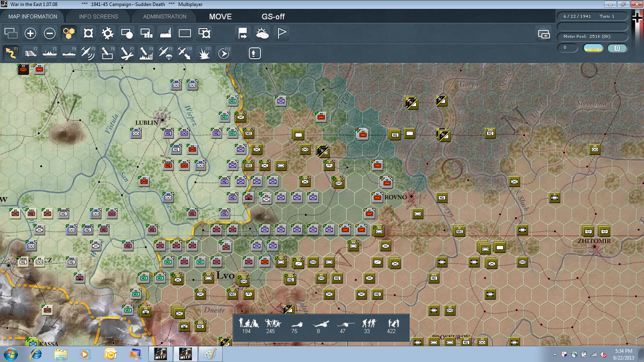
Task: Click the MOVE mode label
Action: pos(220,16)
